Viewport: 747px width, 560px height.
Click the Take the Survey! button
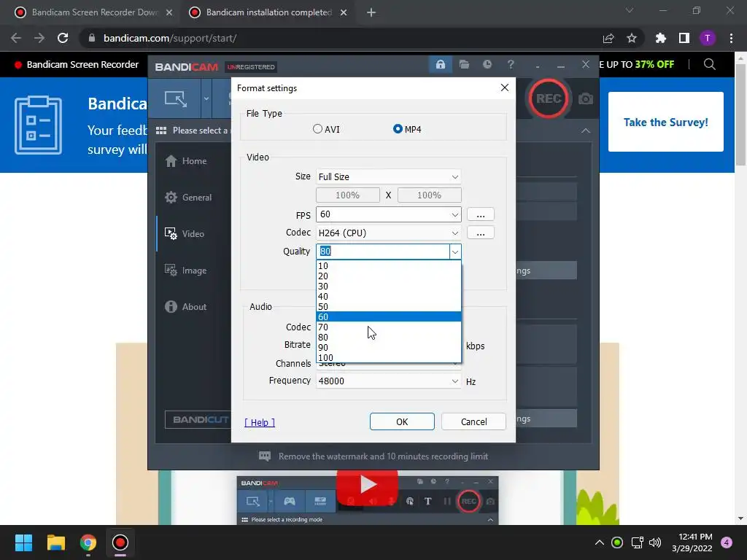click(665, 122)
